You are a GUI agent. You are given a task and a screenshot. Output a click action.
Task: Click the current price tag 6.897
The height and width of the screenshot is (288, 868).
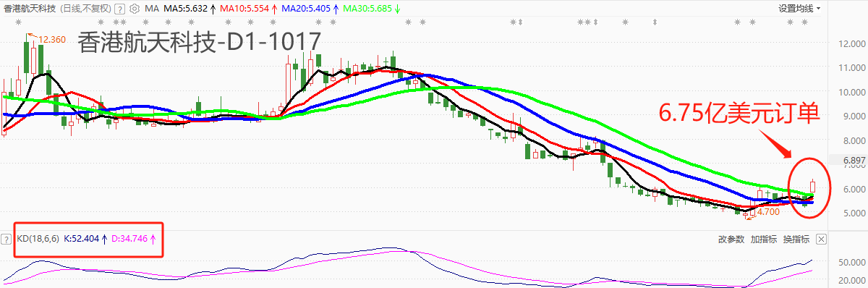pos(854,160)
